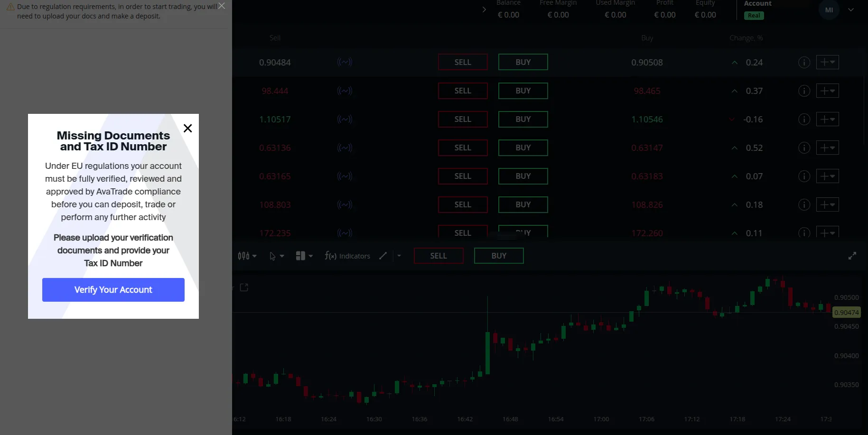Open signal icon in 0.63136 row

click(345, 148)
